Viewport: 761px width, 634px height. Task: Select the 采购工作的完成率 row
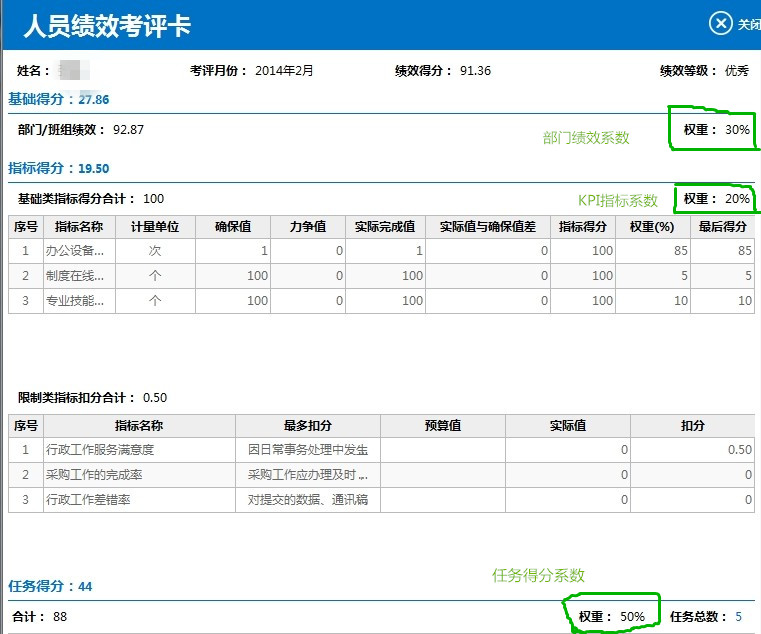95,475
